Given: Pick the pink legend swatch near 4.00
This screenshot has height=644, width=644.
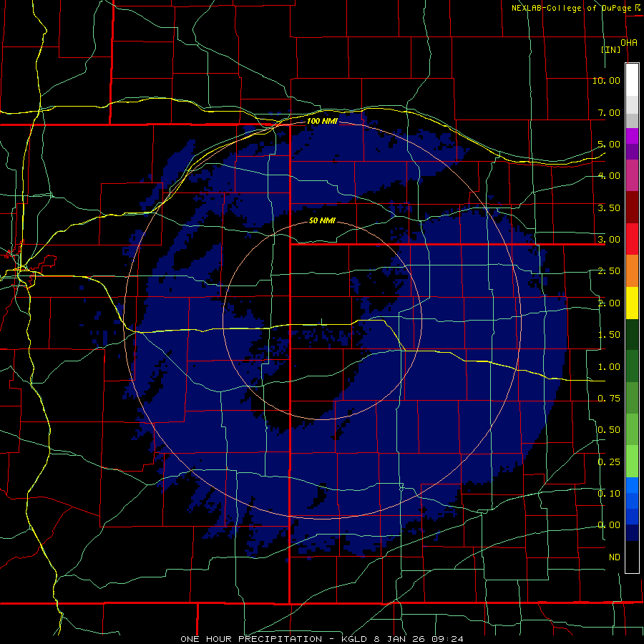Looking at the screenshot, I should click(632, 176).
